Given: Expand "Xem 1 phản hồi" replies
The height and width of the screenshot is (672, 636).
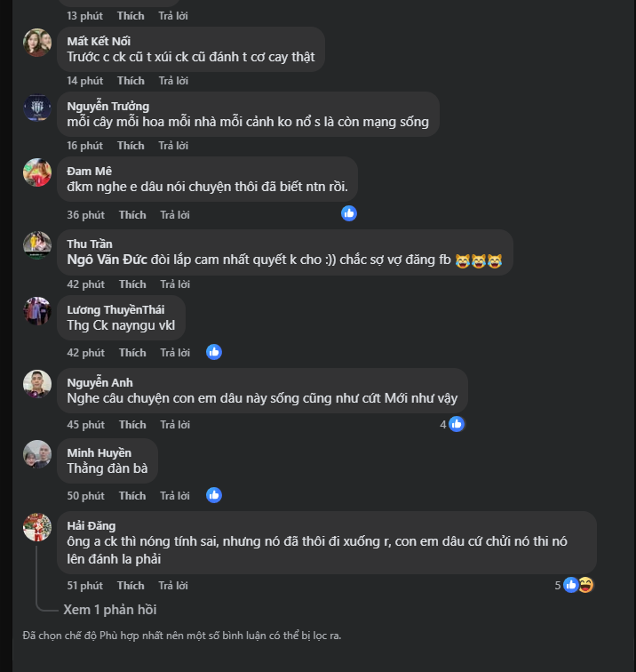Looking at the screenshot, I should tap(110, 610).
